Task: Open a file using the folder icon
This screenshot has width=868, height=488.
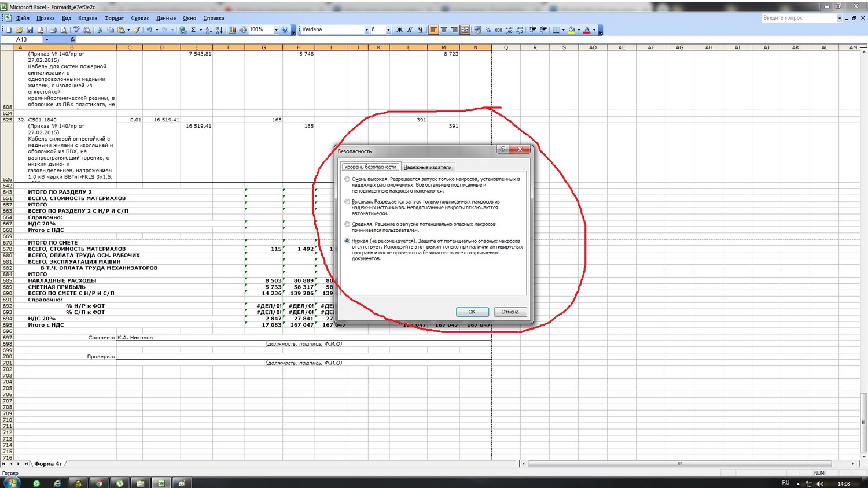Action: tap(19, 29)
